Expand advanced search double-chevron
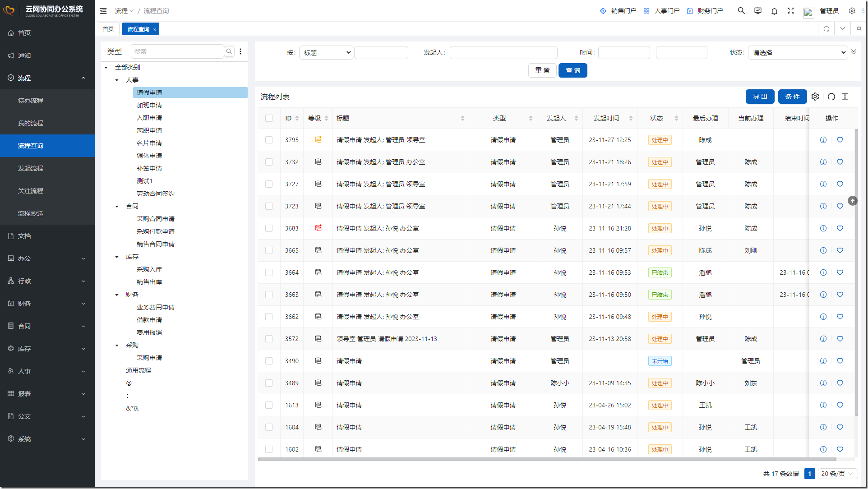The image size is (868, 489). coord(854,52)
